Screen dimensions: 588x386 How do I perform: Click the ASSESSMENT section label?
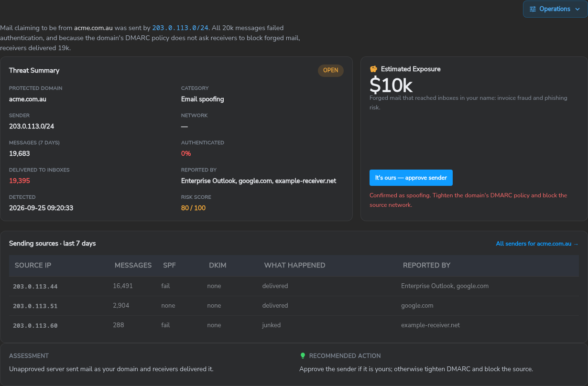click(29, 356)
